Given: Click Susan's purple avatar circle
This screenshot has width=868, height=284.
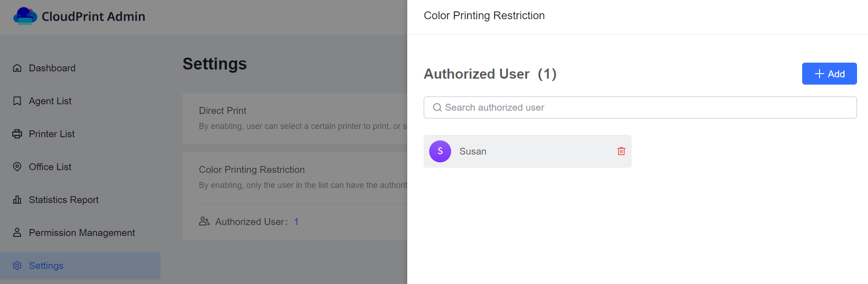Looking at the screenshot, I should point(440,151).
